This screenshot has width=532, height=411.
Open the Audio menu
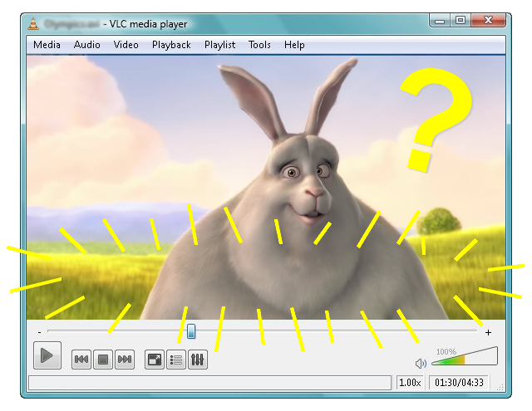coord(86,45)
